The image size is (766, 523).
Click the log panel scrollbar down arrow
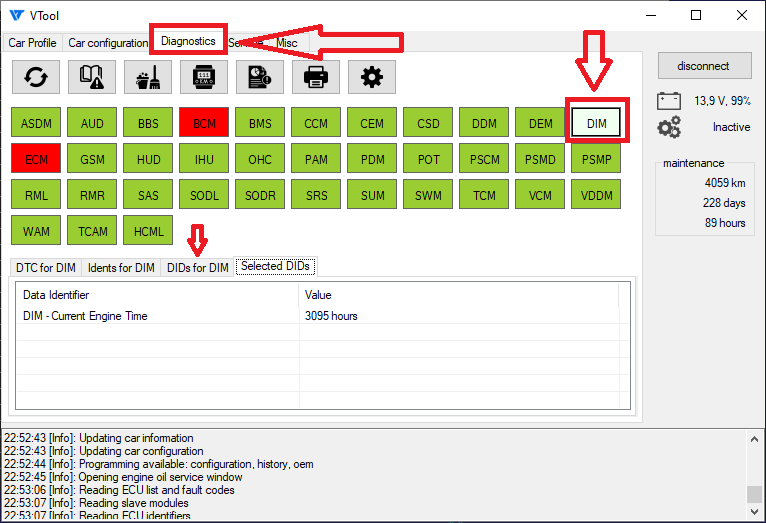[x=754, y=513]
